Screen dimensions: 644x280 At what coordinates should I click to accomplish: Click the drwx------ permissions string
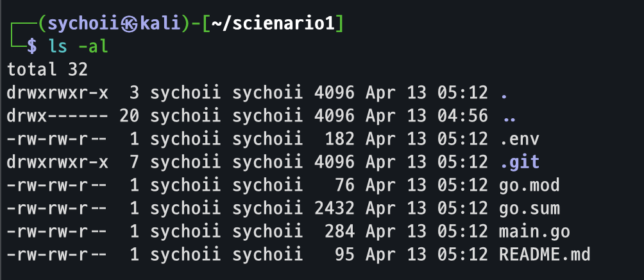pyautogui.click(x=58, y=116)
